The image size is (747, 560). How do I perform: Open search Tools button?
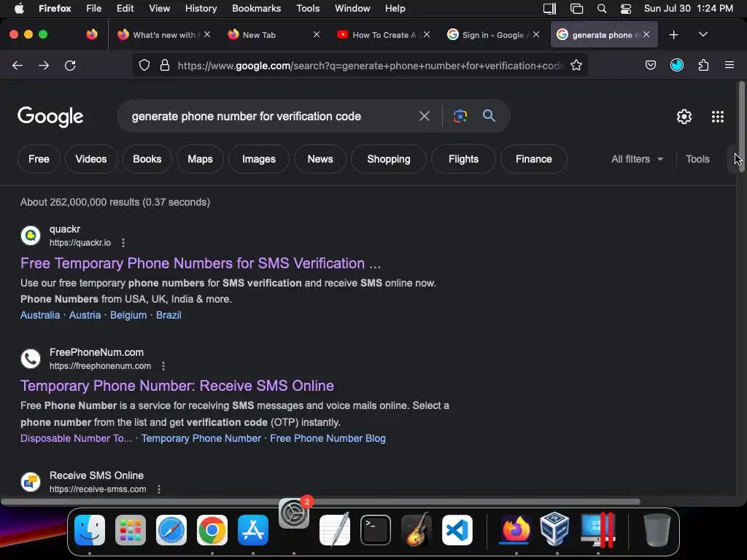(697, 159)
